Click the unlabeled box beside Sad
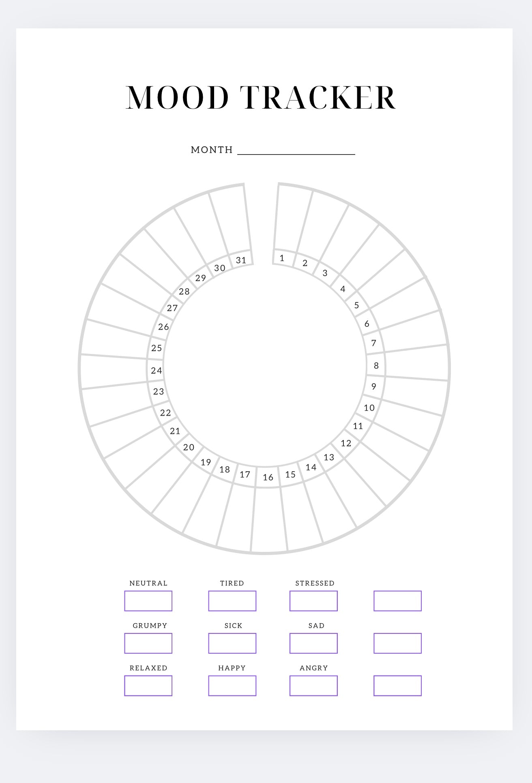 click(397, 643)
